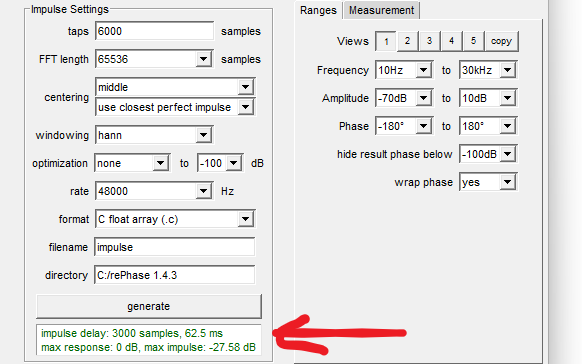582x364 pixels.
Task: Click the 'impulse delay: 3000 samples, 62.5 ms' status text
Action: pos(132,333)
